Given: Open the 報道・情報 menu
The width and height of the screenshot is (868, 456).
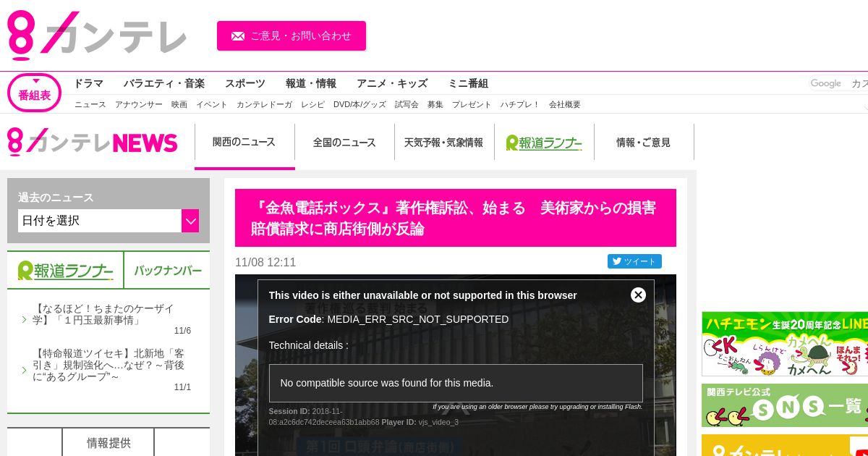Looking at the screenshot, I should (x=311, y=83).
